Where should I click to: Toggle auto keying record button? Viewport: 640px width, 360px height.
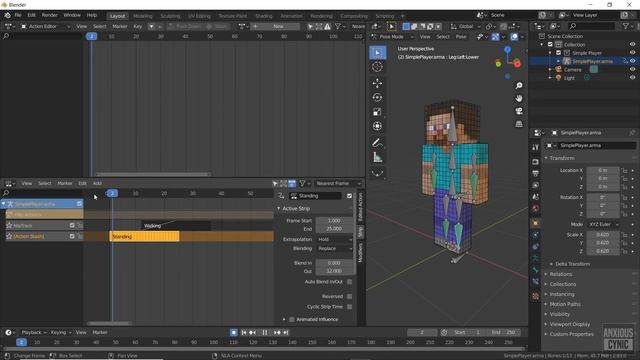[233, 333]
